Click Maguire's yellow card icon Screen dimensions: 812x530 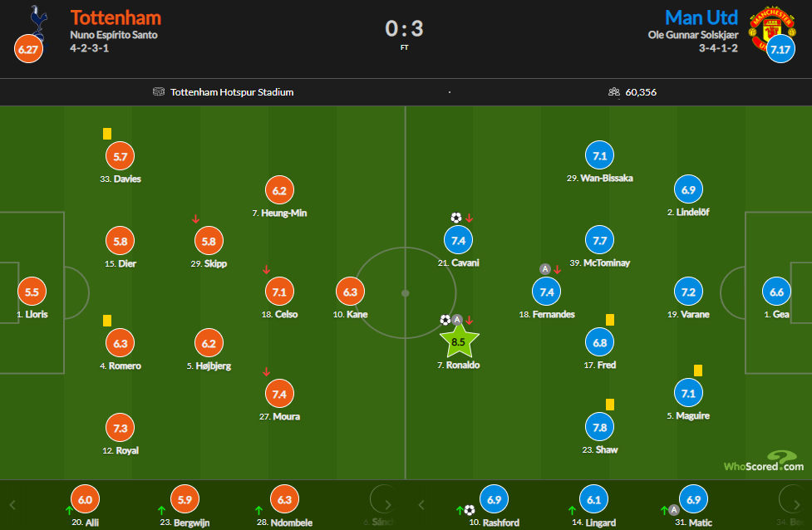point(698,370)
